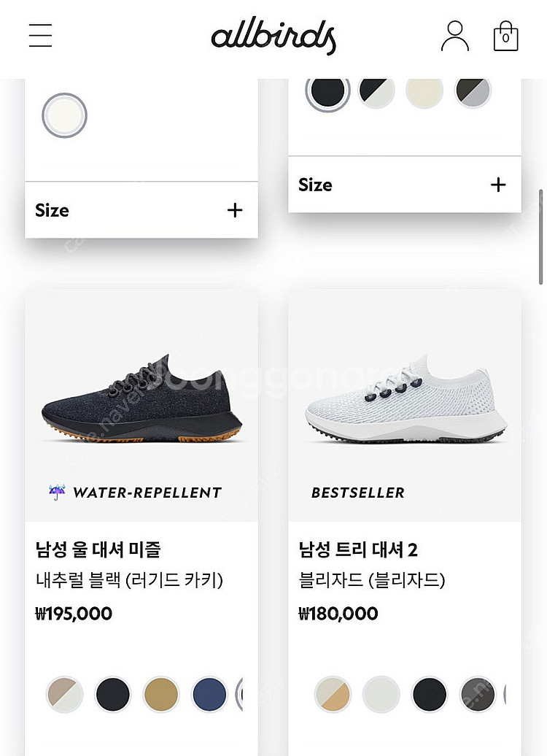Go to homepage via allbirds logo
Screen dimensions: 547x756
(x=273, y=36)
